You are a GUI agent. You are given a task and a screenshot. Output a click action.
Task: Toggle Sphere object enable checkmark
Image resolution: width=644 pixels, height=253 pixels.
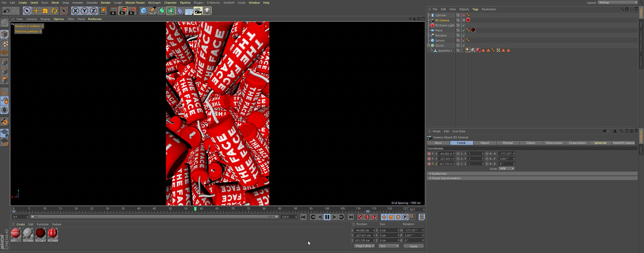(464, 40)
